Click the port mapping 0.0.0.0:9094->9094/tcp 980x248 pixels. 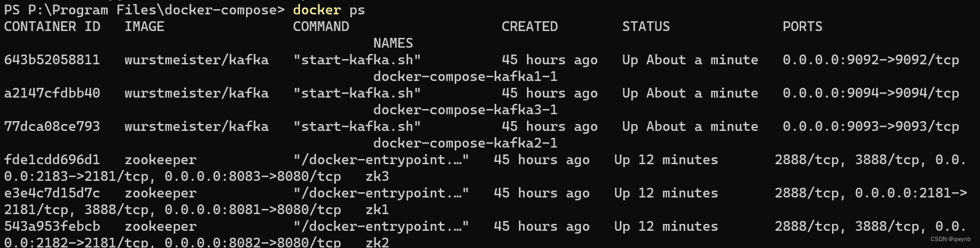click(871, 93)
